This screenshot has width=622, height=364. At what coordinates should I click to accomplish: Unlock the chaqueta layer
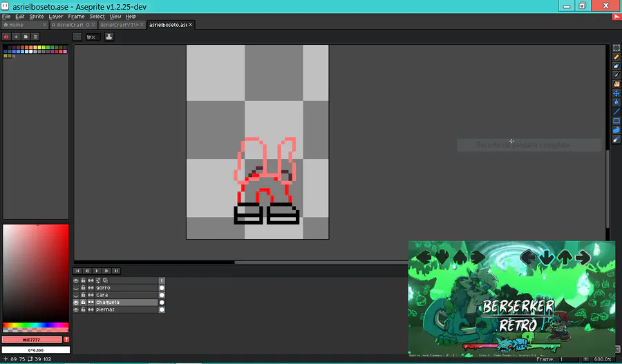click(x=84, y=302)
